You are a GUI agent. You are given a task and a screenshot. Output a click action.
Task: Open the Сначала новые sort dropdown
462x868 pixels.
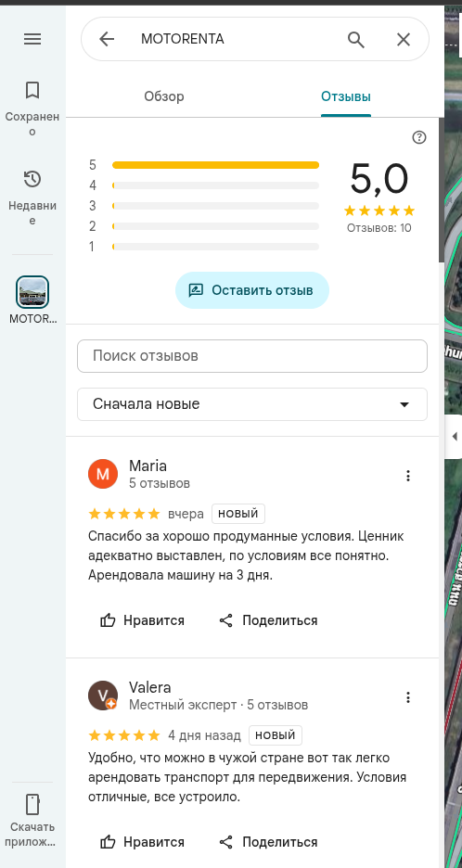[252, 404]
